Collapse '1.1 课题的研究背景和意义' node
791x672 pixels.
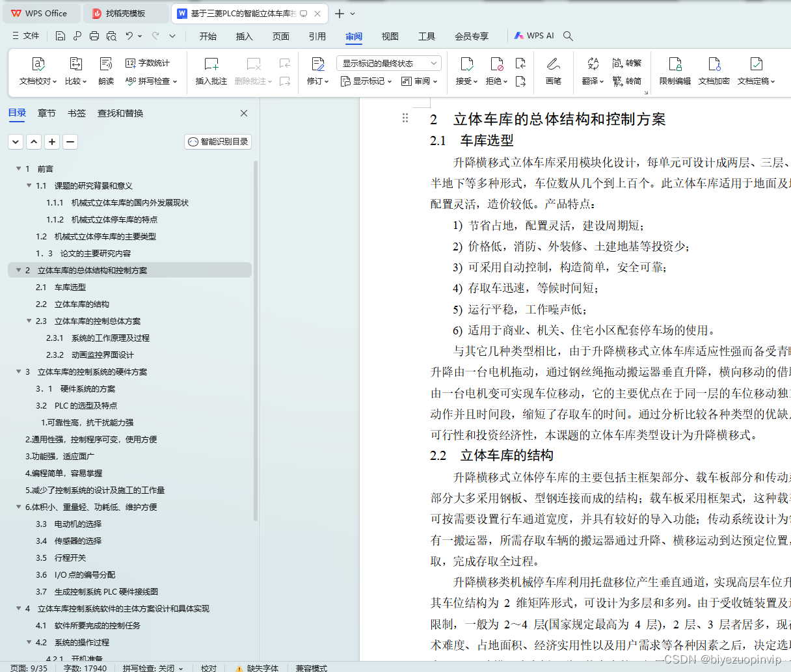29,185
